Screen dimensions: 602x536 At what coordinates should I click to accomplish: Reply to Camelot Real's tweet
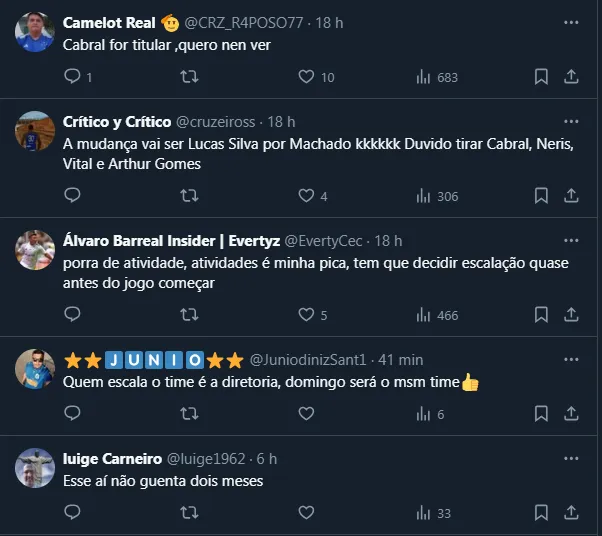click(x=72, y=77)
